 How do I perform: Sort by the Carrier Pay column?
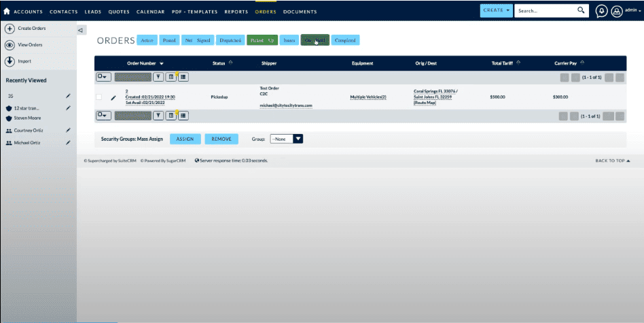click(x=569, y=63)
